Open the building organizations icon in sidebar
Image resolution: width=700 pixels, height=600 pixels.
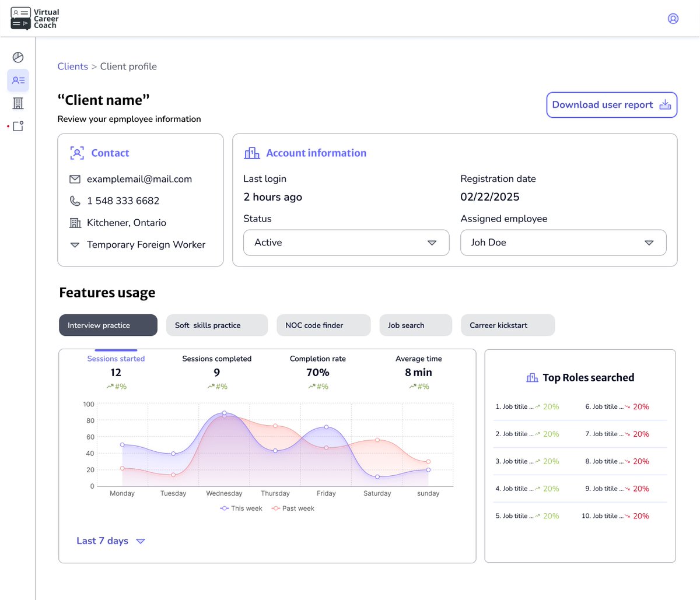18,103
